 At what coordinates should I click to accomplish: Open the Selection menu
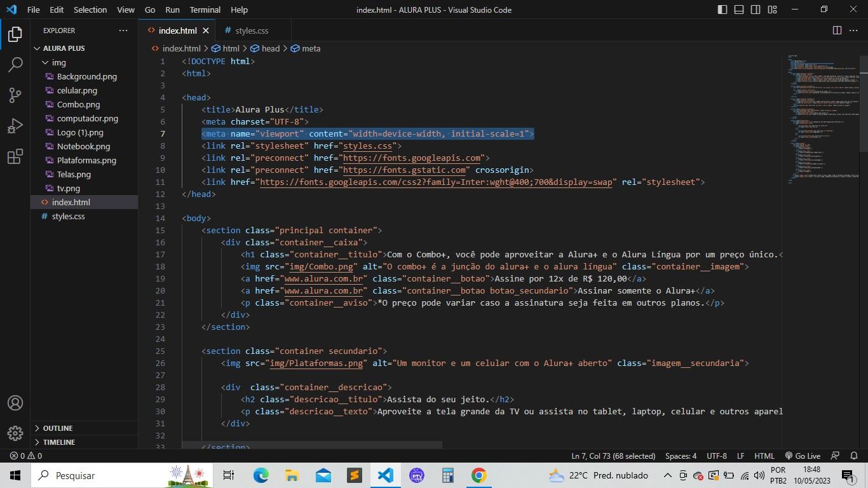coord(90,10)
